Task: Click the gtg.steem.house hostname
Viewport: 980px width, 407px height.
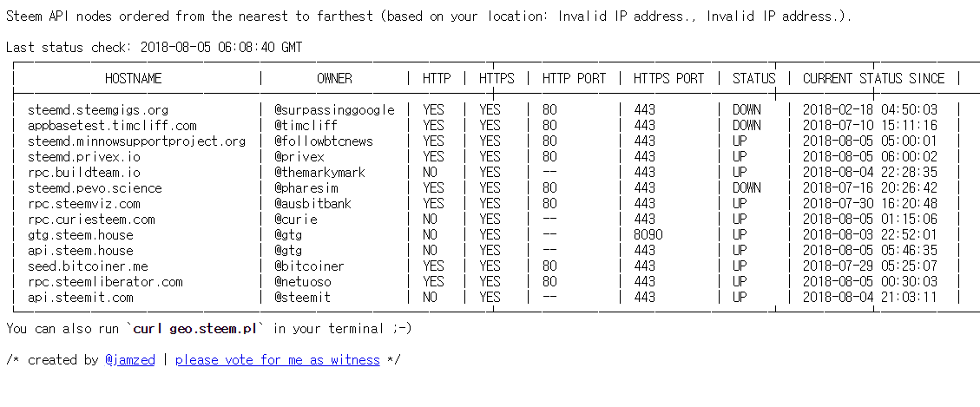Action: click(x=80, y=235)
